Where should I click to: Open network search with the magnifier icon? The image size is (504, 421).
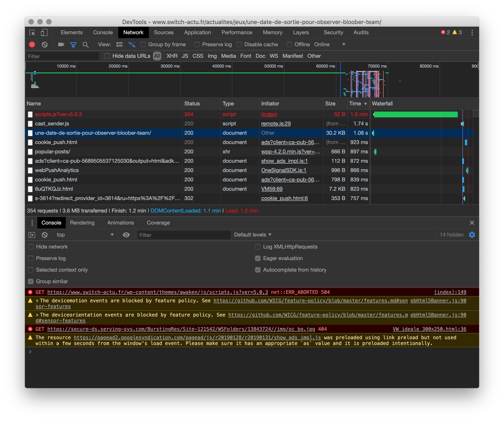(x=85, y=45)
